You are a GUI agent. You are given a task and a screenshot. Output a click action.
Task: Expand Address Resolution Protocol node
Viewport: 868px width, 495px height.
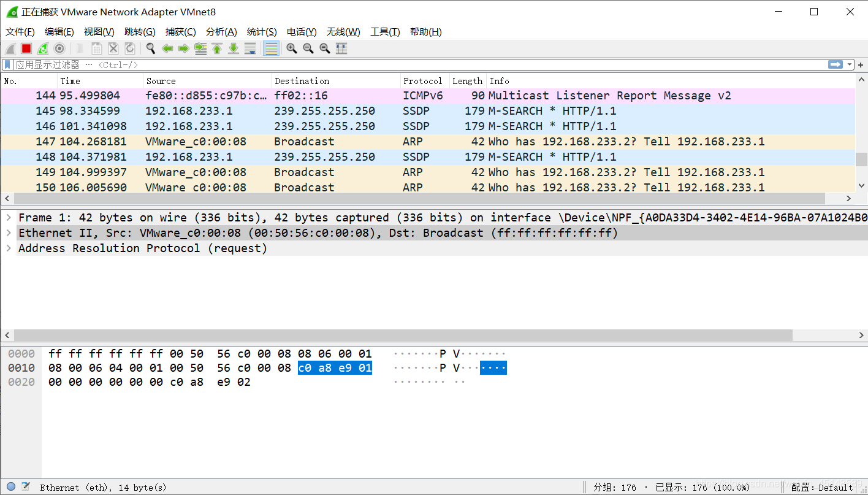tap(9, 248)
